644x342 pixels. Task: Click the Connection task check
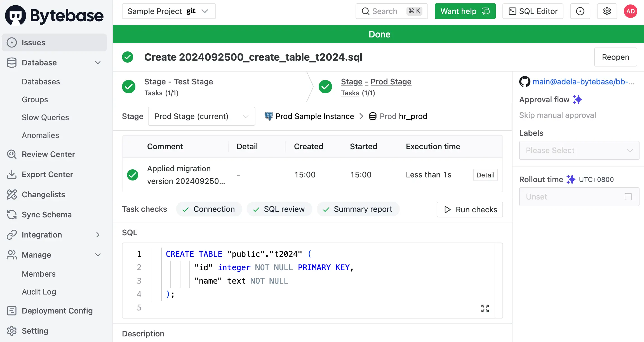[209, 209]
